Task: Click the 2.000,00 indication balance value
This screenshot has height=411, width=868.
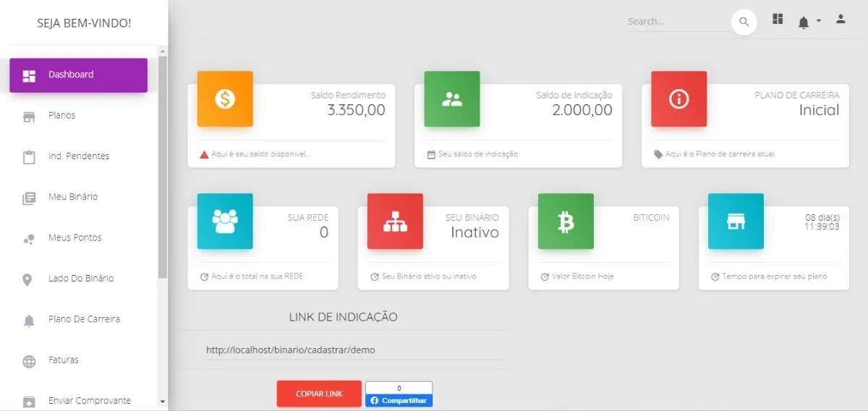Action: coord(582,110)
